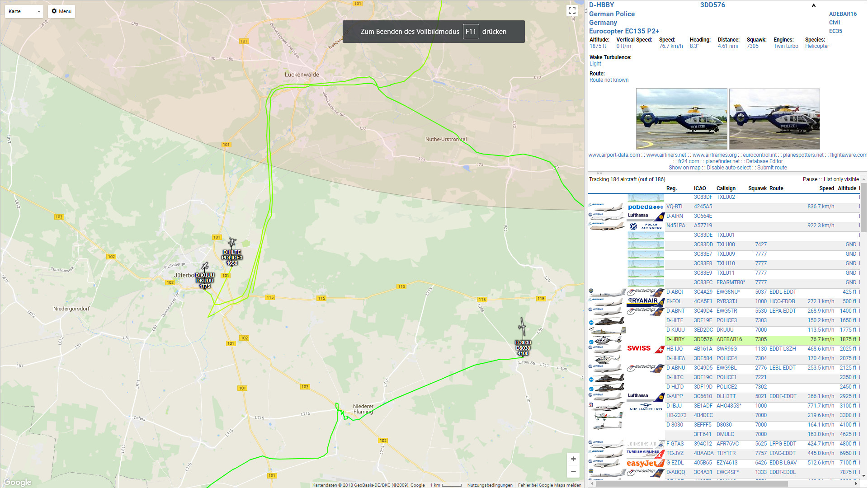Click the Polar Air Cargo logo
The image size is (868, 488).
click(x=646, y=226)
